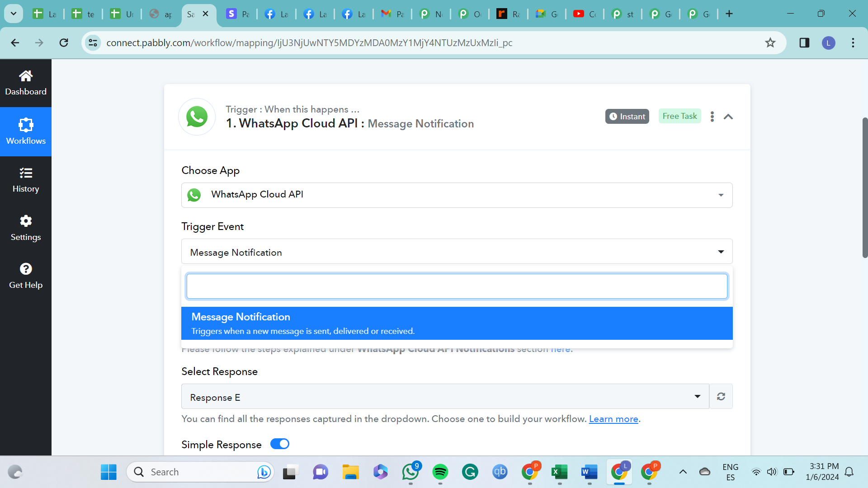Open WhatsApp from the taskbar
Image resolution: width=868 pixels, height=488 pixels.
pyautogui.click(x=410, y=472)
